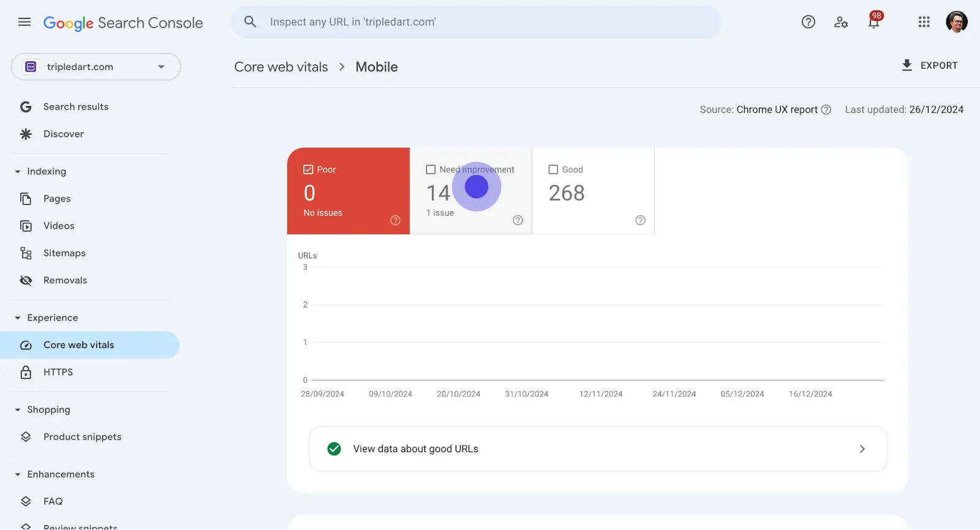Click the Videos icon in sidebar
Screen dimensions: 980x530
(x=26, y=226)
